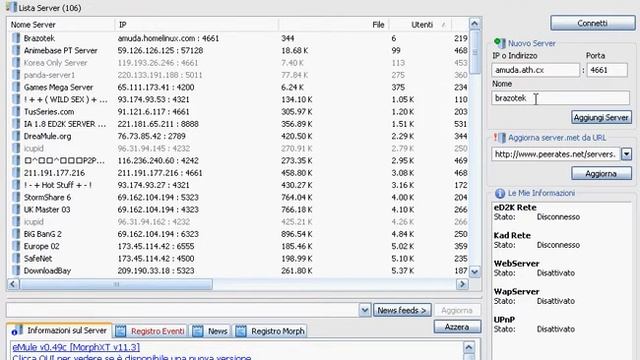Click the Informazioni sul Server tab icon

click(x=16, y=331)
